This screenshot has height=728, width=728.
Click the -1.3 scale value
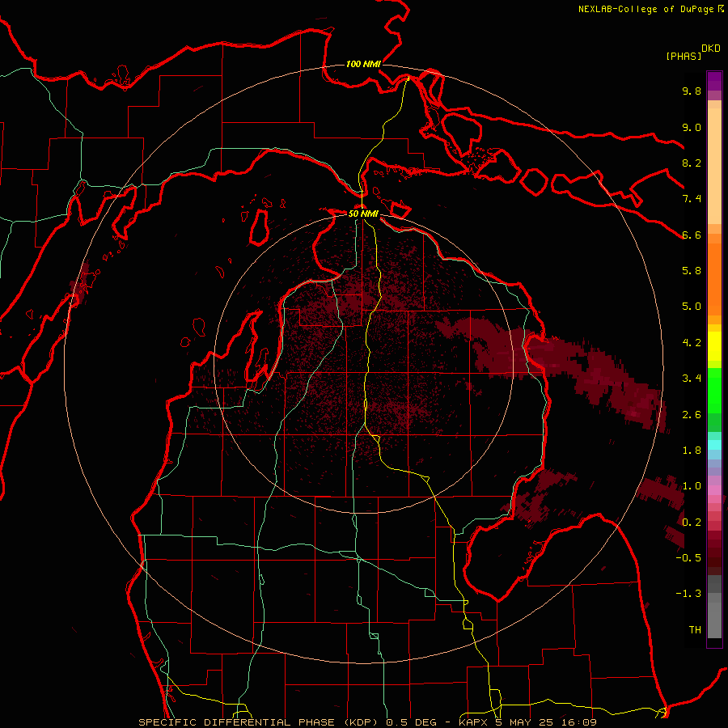click(688, 594)
